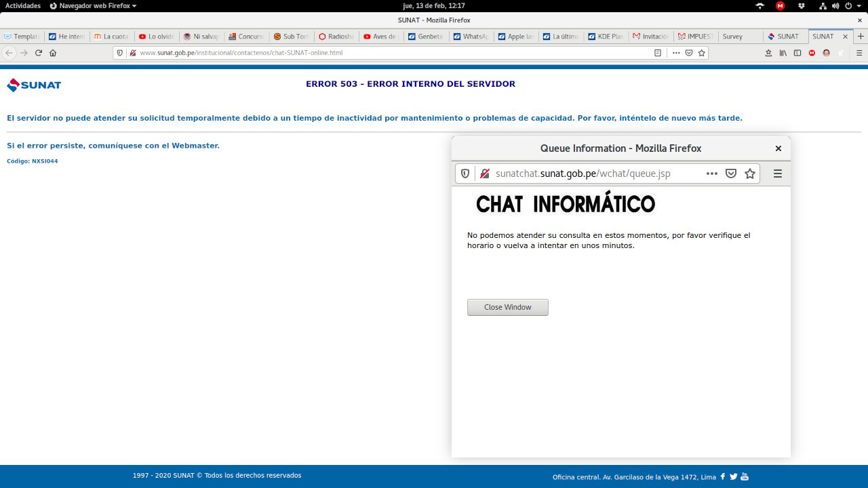The height and width of the screenshot is (488, 868).
Task: Open the Actividades menu
Action: 22,5
